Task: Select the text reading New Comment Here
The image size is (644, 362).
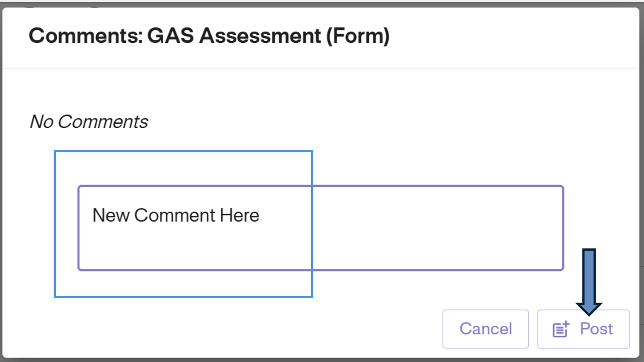Action: [176, 215]
